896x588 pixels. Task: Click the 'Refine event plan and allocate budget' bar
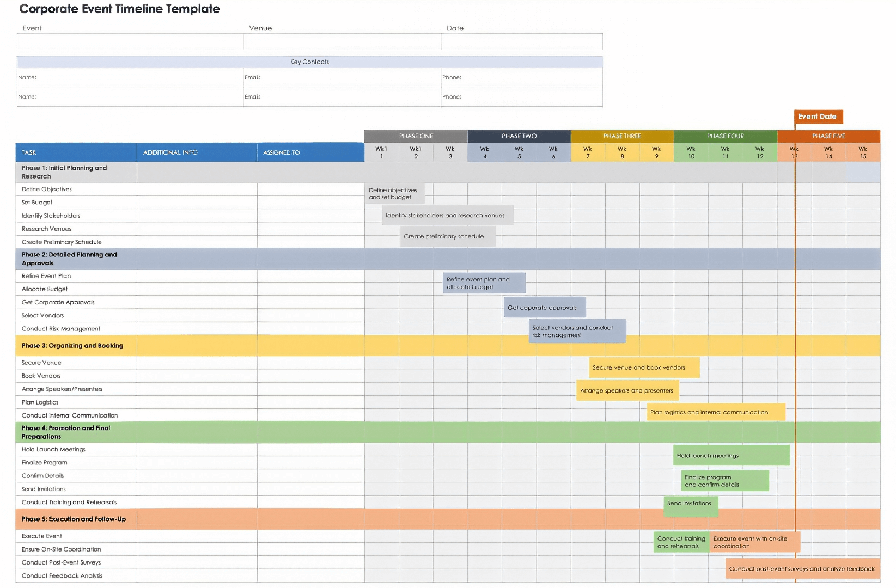pyautogui.click(x=484, y=283)
